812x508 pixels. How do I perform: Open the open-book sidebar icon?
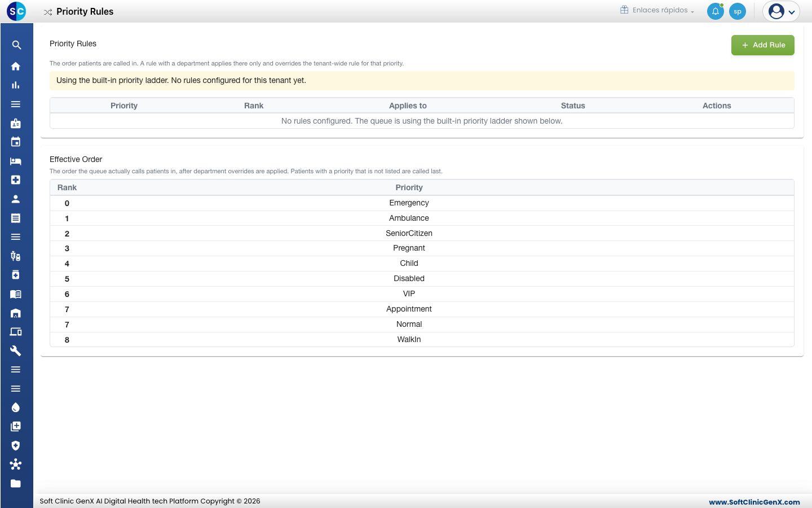[x=16, y=294]
